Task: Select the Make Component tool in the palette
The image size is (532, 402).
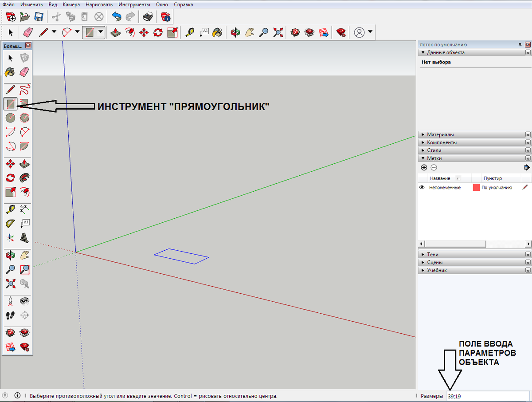Action: (x=24, y=58)
